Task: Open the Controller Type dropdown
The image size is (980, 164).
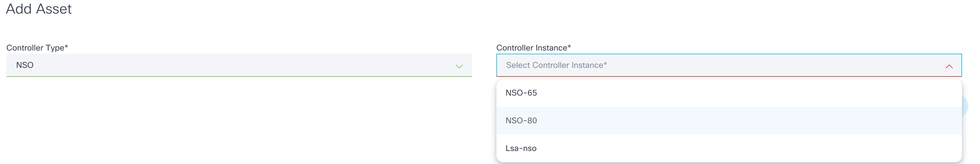Action: pos(239,65)
